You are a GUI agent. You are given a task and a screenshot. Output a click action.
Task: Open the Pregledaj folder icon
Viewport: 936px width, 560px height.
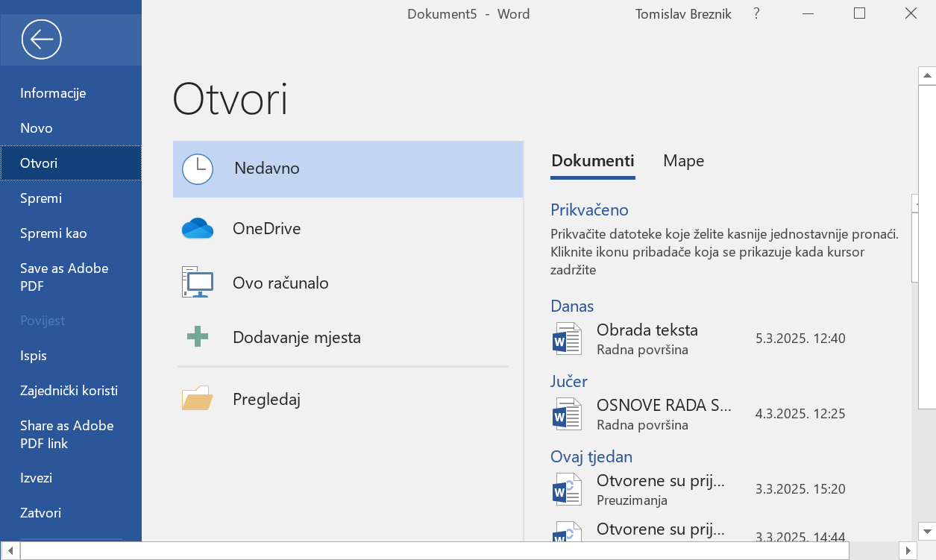198,399
